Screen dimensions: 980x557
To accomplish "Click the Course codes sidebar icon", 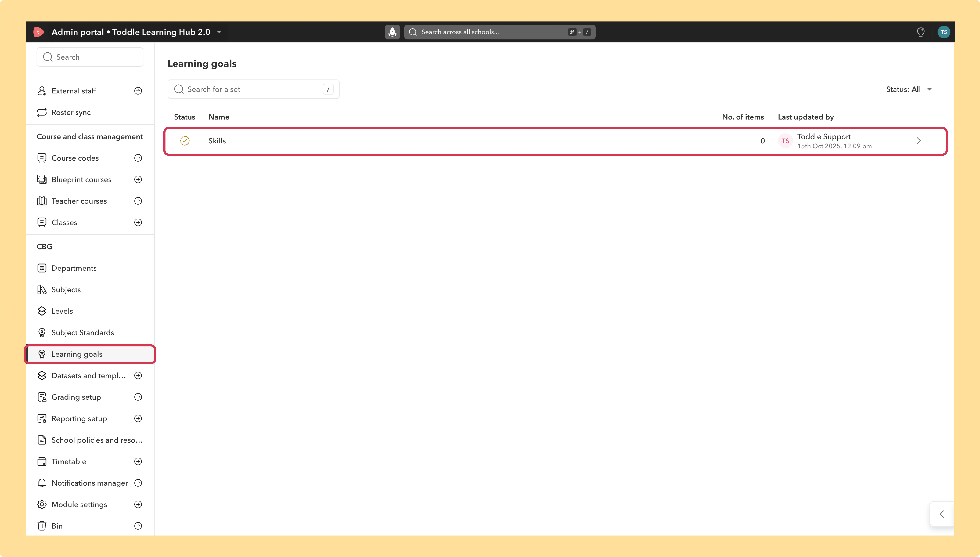I will [x=42, y=158].
